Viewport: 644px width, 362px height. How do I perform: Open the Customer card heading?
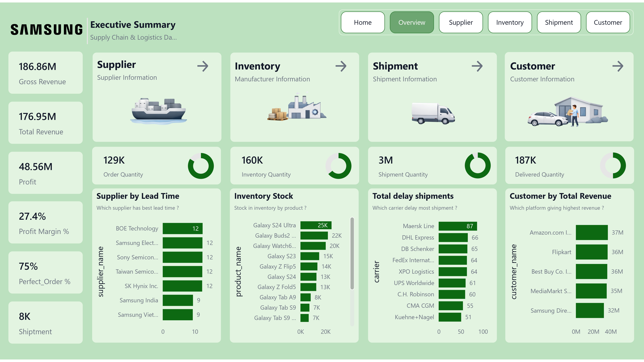533,66
